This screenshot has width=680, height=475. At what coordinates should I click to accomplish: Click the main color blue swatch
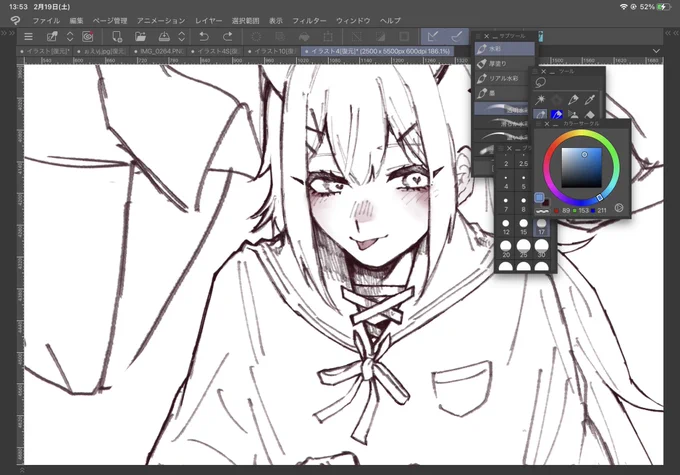(x=539, y=198)
